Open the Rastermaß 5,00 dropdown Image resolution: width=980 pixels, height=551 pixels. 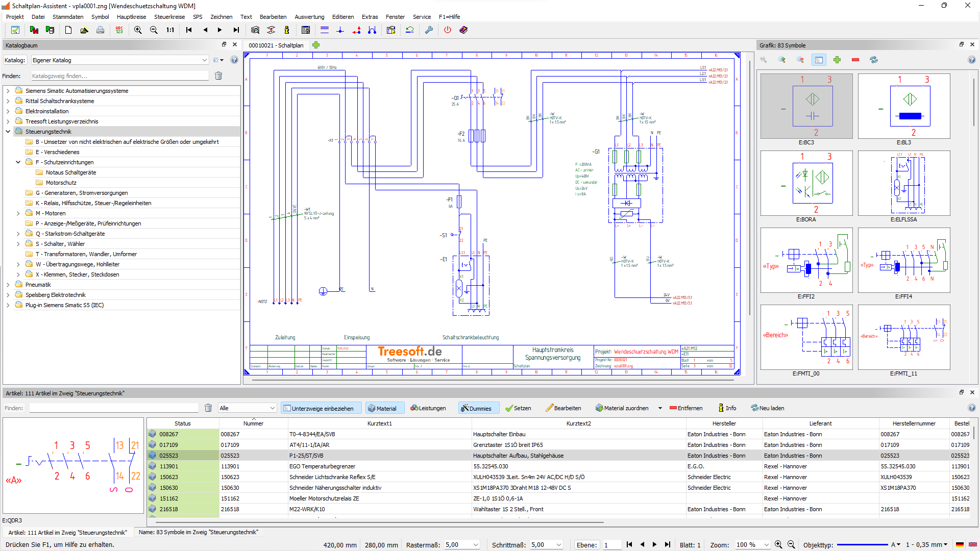coord(476,545)
